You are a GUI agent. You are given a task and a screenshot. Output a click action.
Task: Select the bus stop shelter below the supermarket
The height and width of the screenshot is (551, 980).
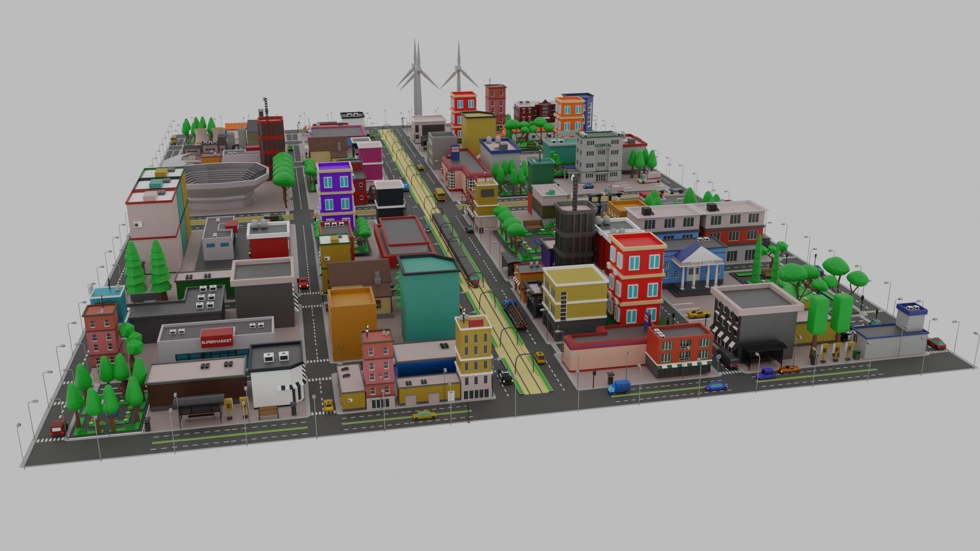[x=200, y=408]
